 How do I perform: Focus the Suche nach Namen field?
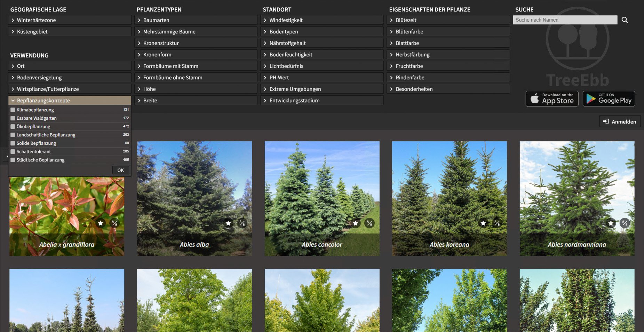[565, 20]
